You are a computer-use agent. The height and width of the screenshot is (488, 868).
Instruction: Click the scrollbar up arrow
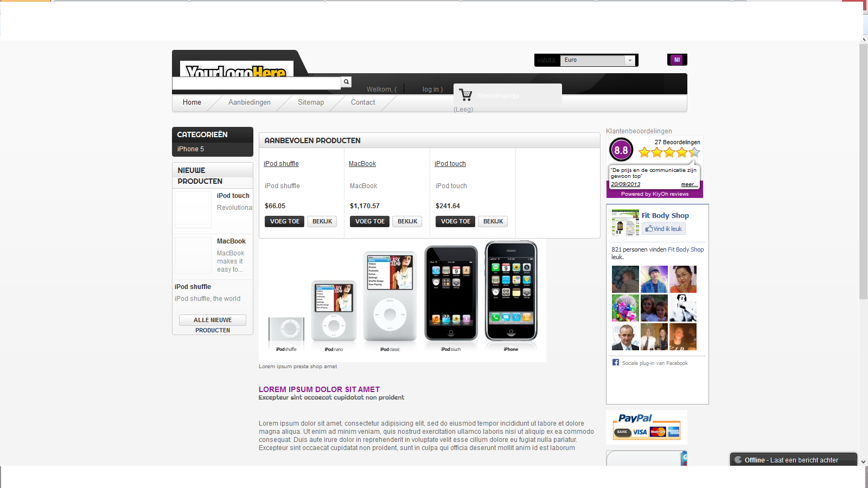tap(863, 40)
